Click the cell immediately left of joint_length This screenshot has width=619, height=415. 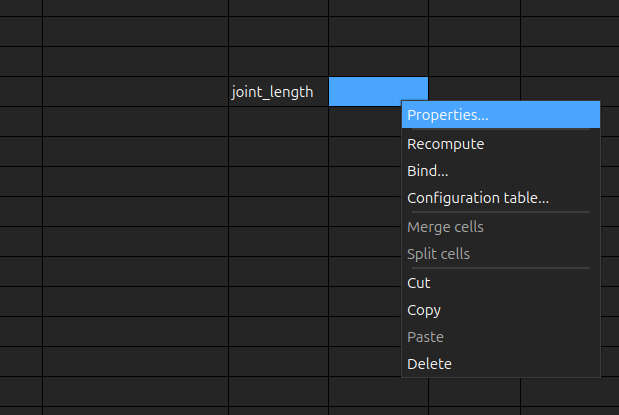pyautogui.click(x=135, y=92)
